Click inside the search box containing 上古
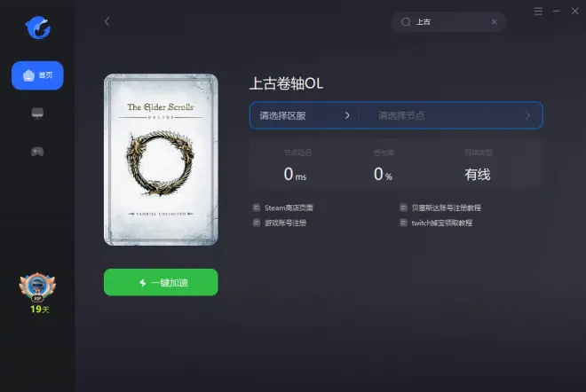Image resolution: width=586 pixels, height=392 pixels. coord(448,22)
